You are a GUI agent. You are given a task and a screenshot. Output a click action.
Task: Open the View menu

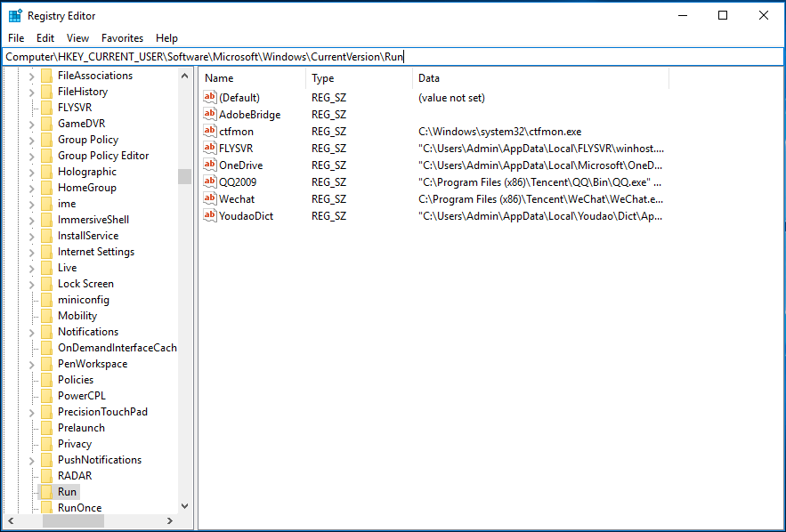tap(77, 37)
